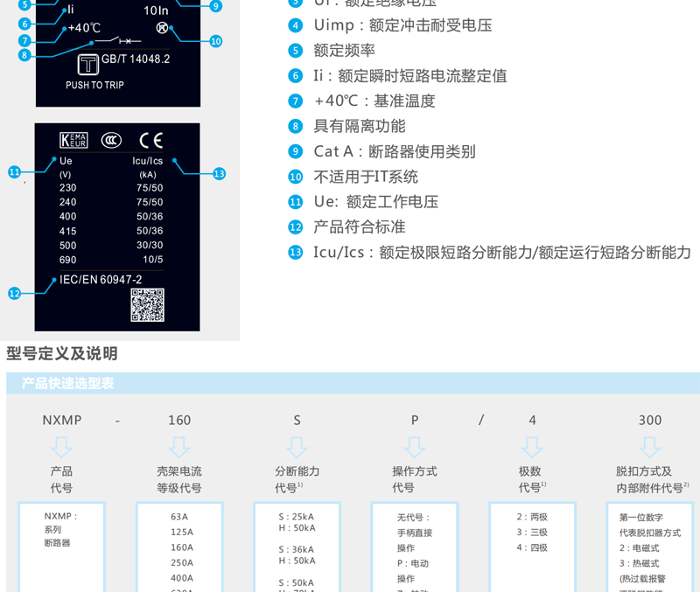Click the 2 : 电磁式 trip type entry

coord(640,547)
